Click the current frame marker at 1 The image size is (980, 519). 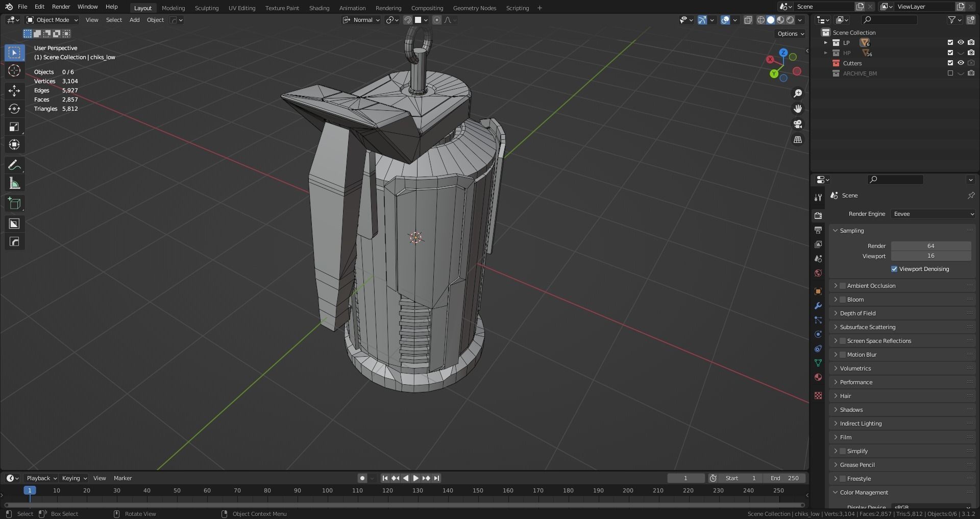(x=30, y=490)
